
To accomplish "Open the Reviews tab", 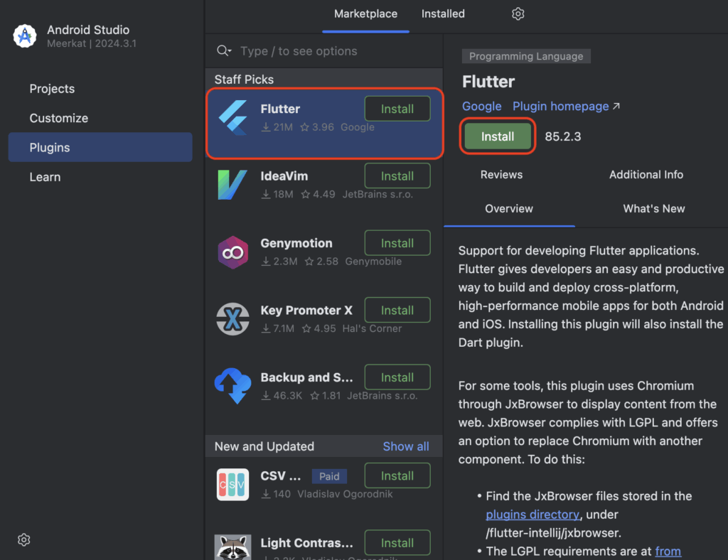I will tap(501, 174).
